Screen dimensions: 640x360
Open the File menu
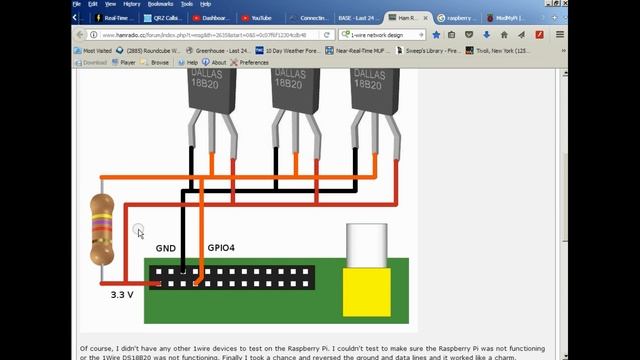point(76,4)
